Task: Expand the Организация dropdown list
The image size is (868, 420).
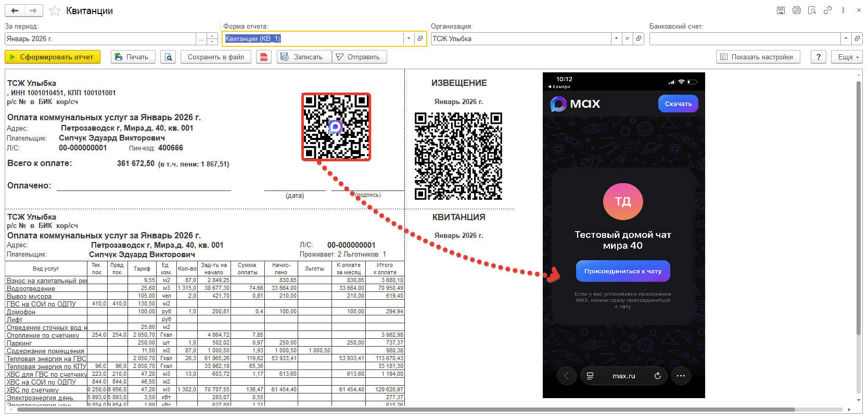Action: click(x=616, y=39)
